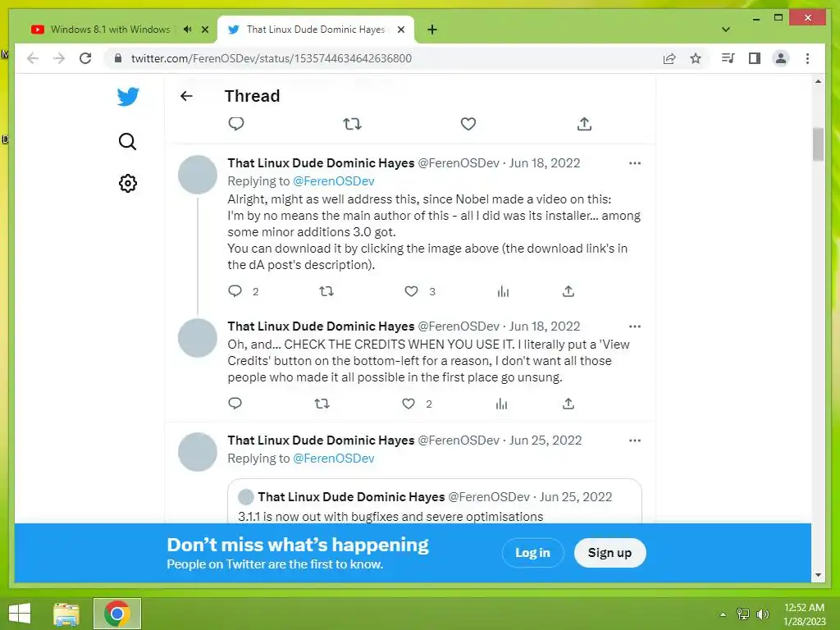Click avatar of the 'Alright, might as well' tweet

coord(198,175)
